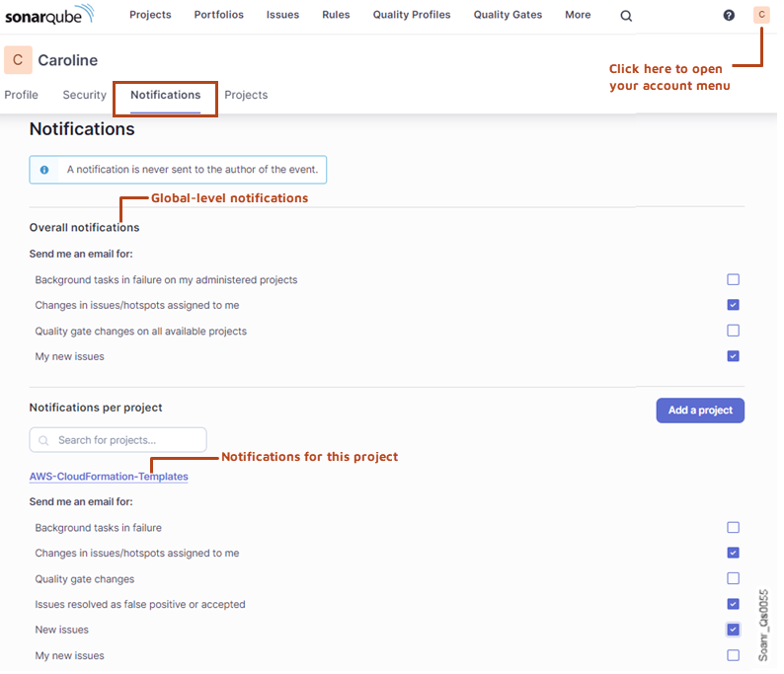Focus the Search for projects field
This screenshot has width=784, height=674.
coord(118,440)
